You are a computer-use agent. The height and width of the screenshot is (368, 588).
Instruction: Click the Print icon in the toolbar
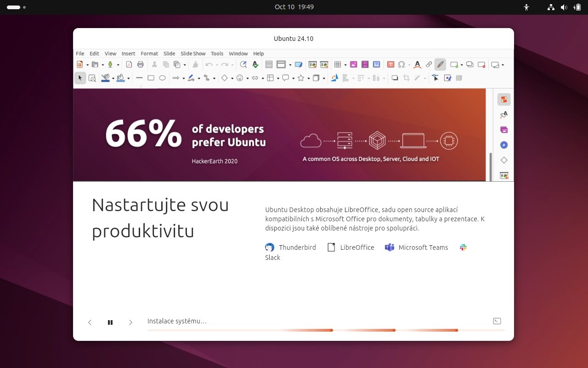[141, 64]
